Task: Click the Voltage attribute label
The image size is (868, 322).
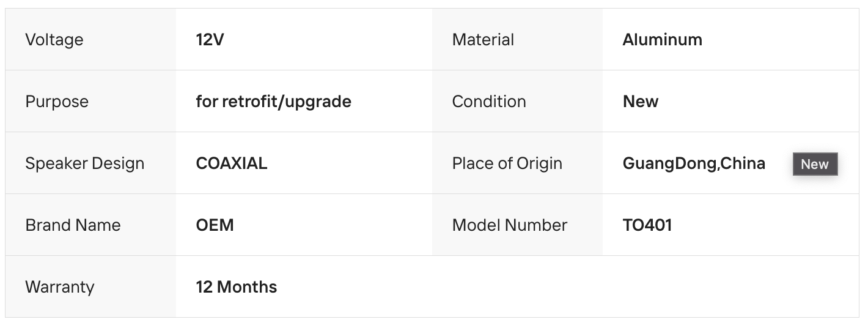Action: [54, 40]
